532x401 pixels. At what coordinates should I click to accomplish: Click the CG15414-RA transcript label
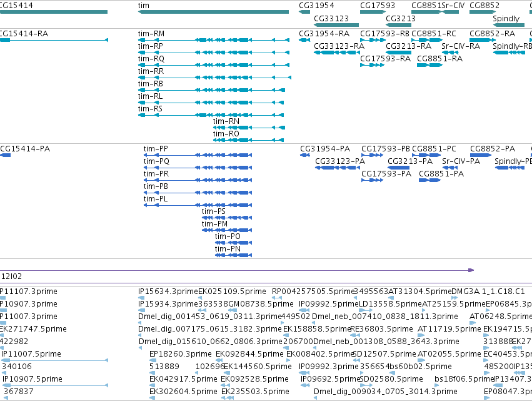[x=24, y=34]
